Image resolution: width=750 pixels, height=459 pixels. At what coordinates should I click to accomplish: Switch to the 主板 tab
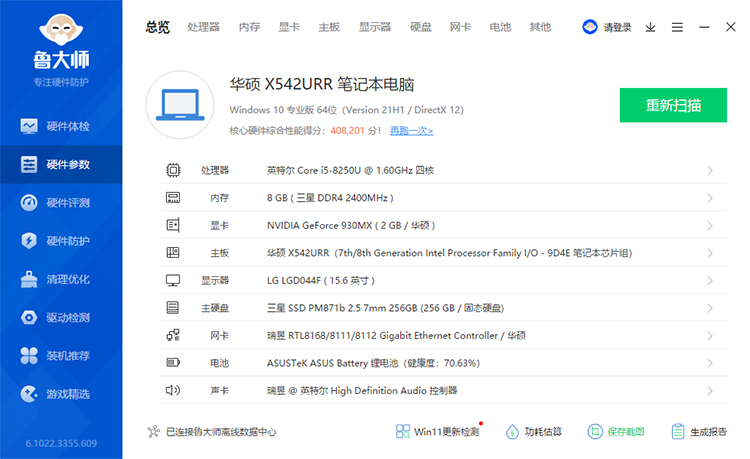pos(329,27)
